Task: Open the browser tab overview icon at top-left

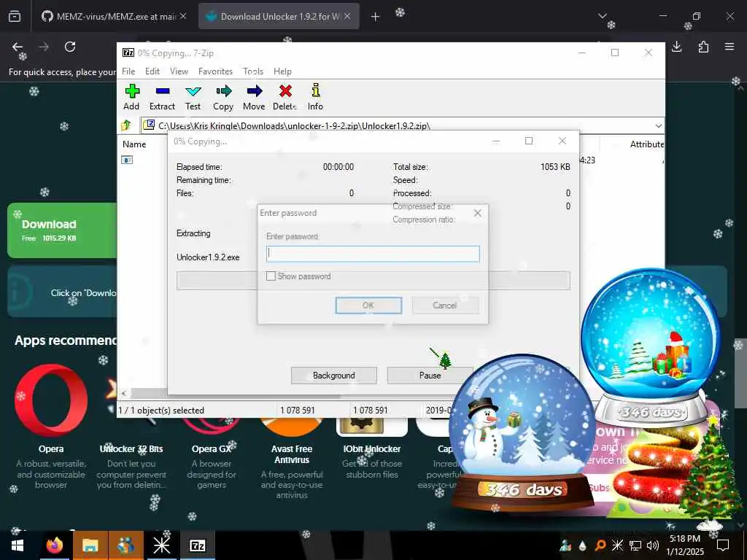Action: 15,17
